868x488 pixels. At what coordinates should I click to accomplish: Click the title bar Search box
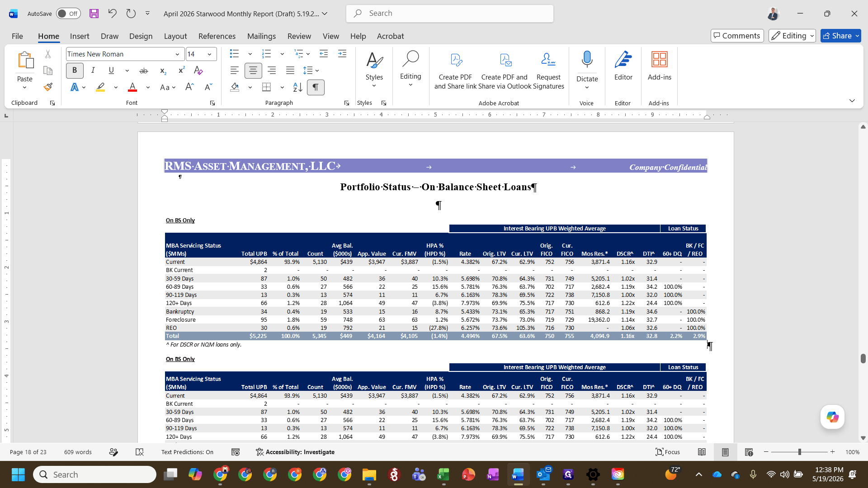click(450, 14)
